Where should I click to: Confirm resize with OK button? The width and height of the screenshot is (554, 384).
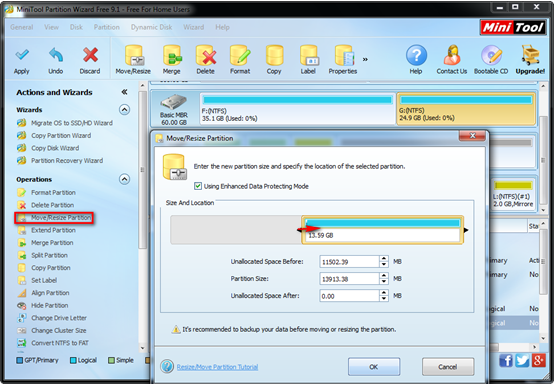point(374,367)
